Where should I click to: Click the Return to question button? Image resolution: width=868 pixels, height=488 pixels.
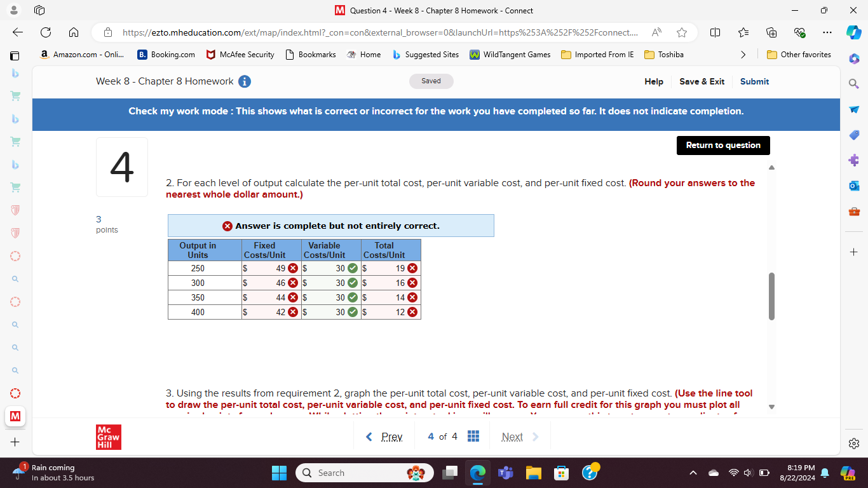(723, 146)
